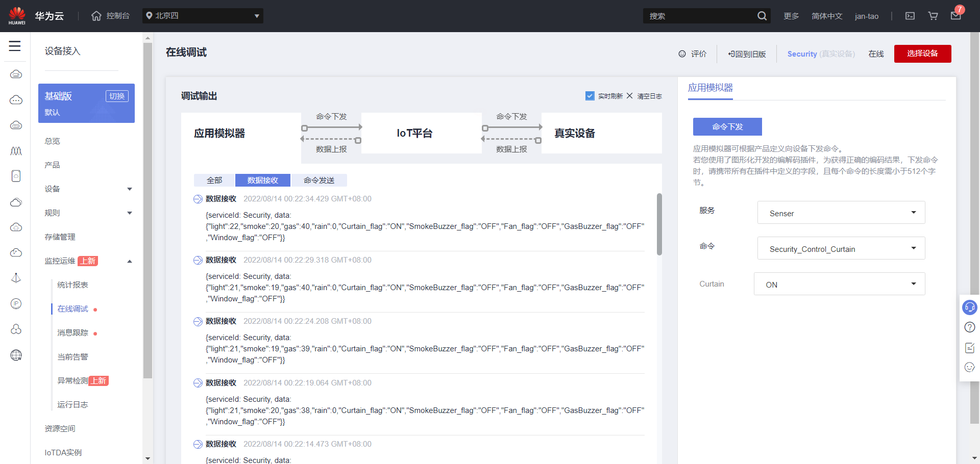Open 资源空间 in the sidebar
This screenshot has height=464, width=980.
[60, 429]
